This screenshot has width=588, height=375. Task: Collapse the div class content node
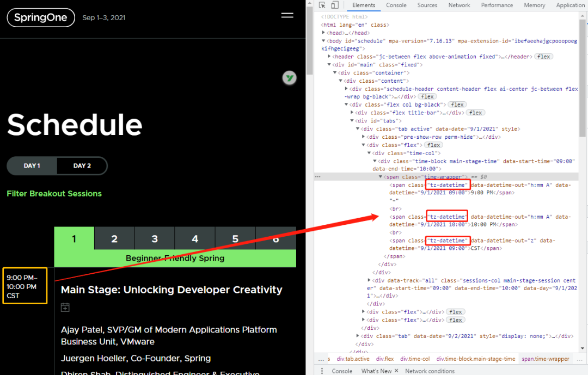341,81
